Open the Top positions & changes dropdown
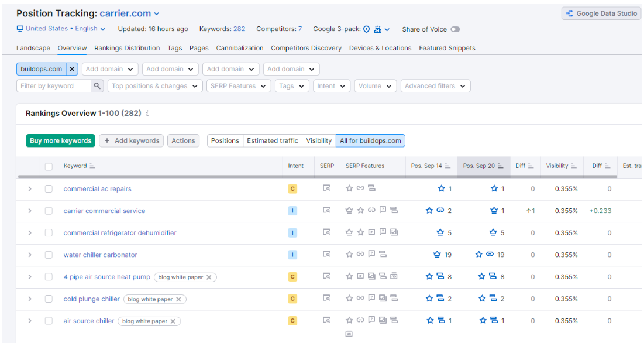Viewport: 644px width, 343px height. (155, 86)
